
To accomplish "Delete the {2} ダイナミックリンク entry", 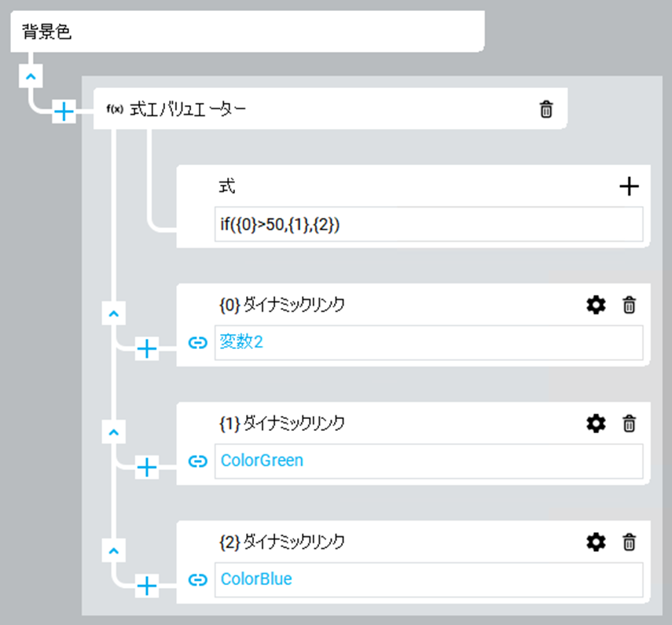I will pos(629,542).
